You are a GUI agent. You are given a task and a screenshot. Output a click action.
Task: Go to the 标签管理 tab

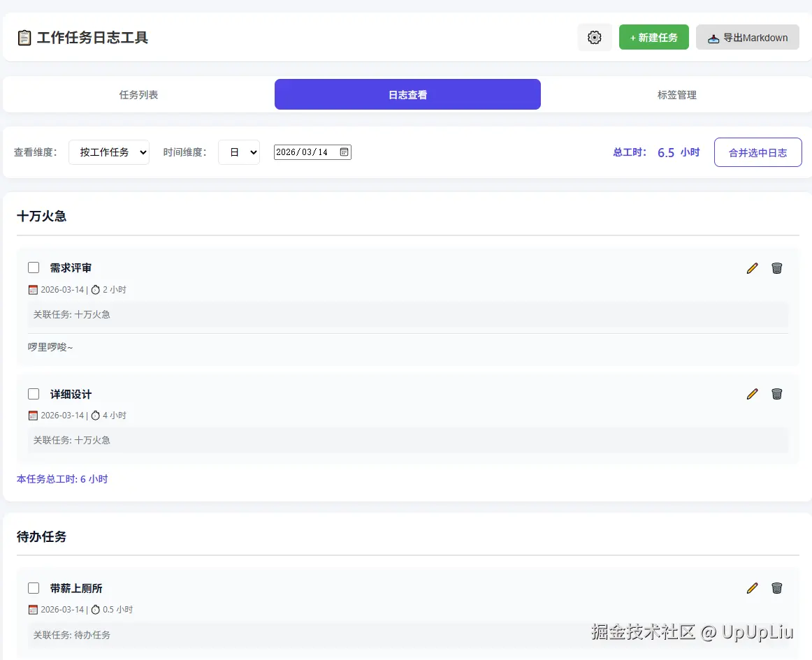[x=677, y=95]
